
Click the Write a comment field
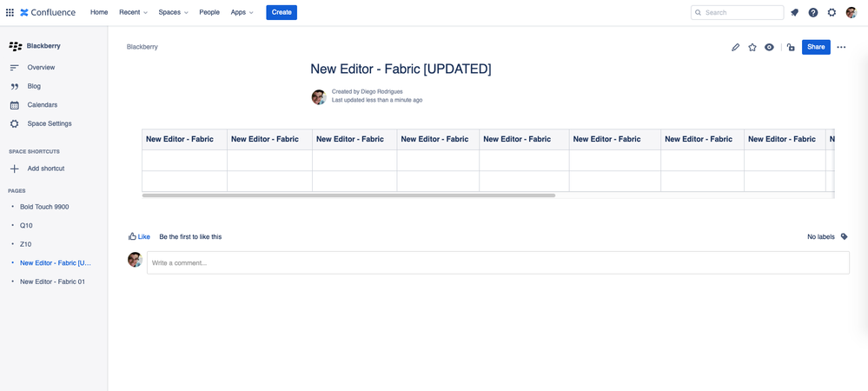[x=498, y=262]
